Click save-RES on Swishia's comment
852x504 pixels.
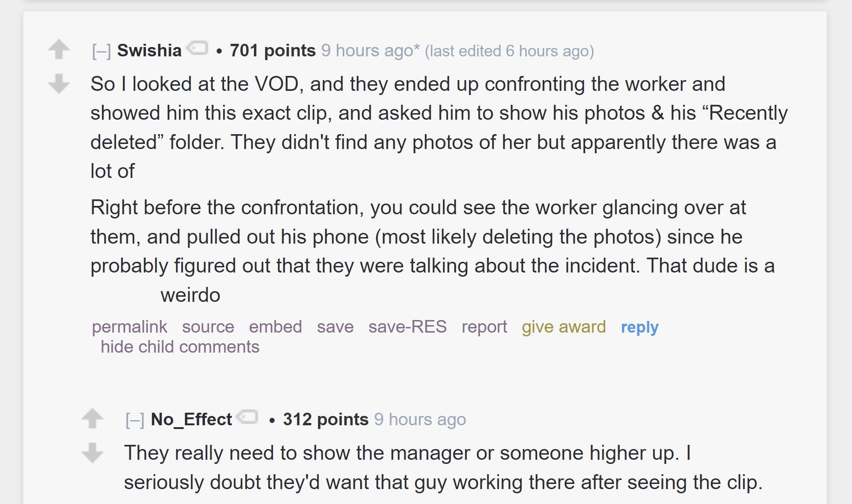click(x=407, y=327)
